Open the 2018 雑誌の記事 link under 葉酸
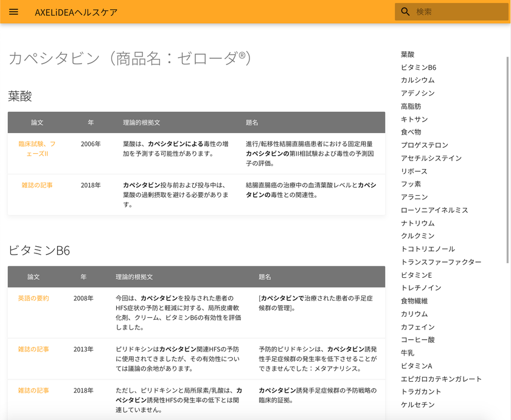The height and width of the screenshot is (420, 511). (37, 185)
